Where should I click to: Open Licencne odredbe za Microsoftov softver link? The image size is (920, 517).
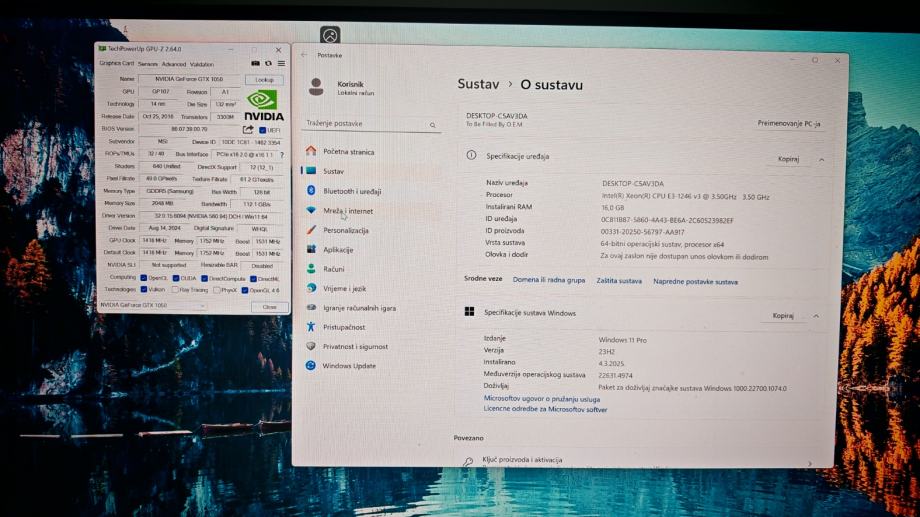tap(545, 409)
